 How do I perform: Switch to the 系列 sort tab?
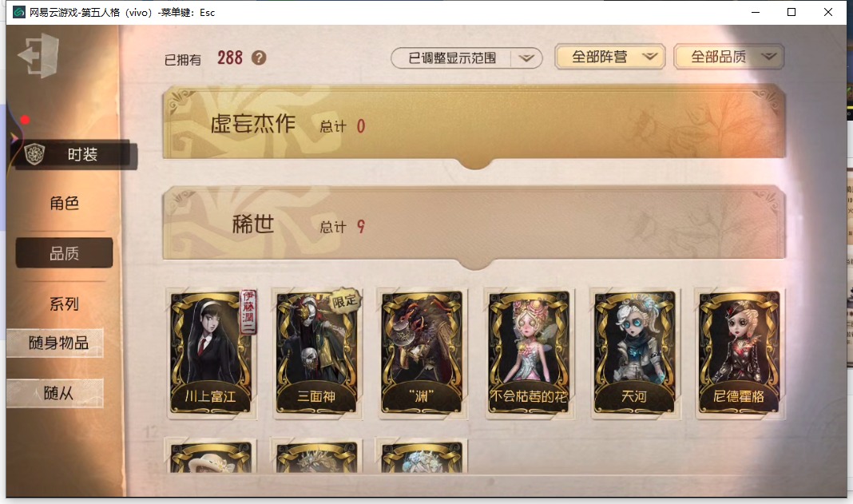(64, 304)
